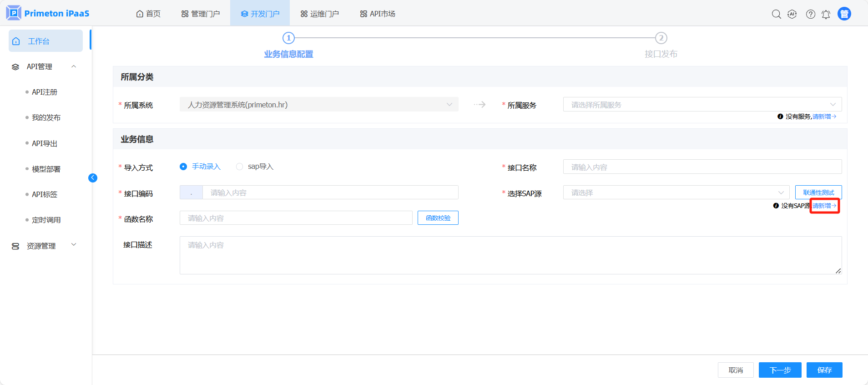Collapse sidebar with blue arrow button
Viewport: 868px width, 385px height.
[x=93, y=178]
